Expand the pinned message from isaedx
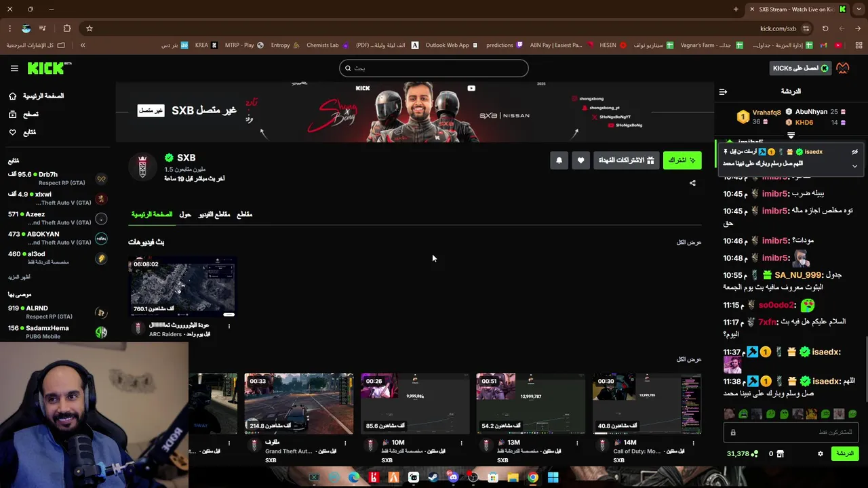Screen dimensions: 868x488 point(854,166)
